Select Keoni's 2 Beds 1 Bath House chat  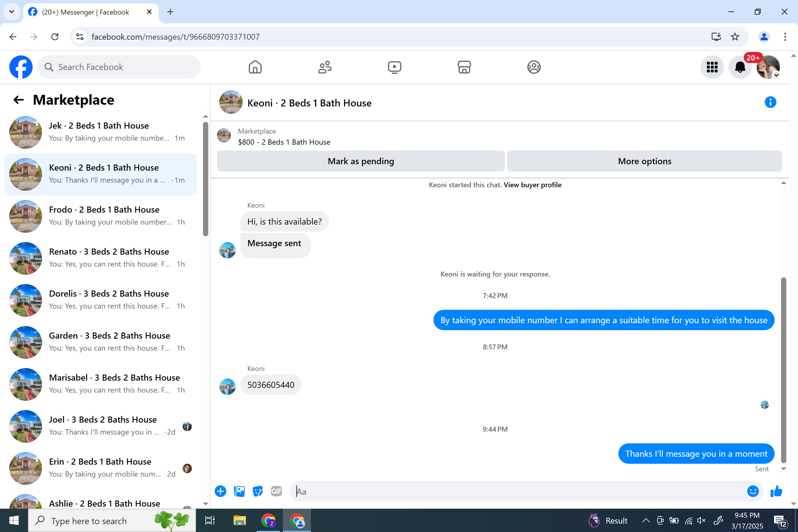(101, 174)
